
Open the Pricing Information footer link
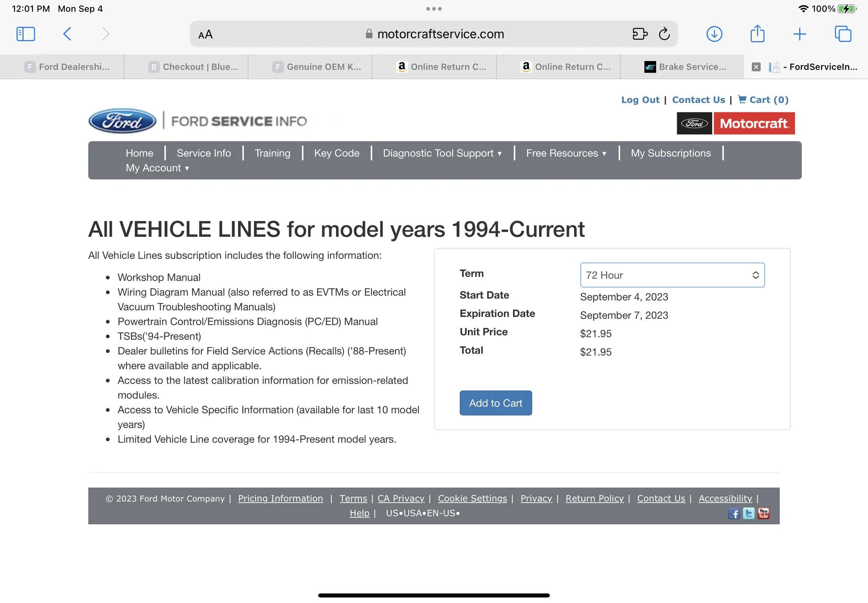coord(280,498)
